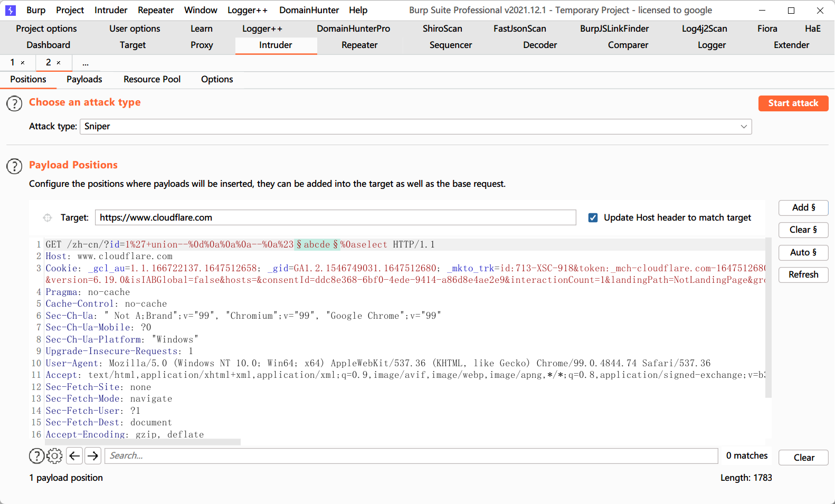Open the HaE tab
This screenshot has height=504, width=835.
(x=813, y=28)
